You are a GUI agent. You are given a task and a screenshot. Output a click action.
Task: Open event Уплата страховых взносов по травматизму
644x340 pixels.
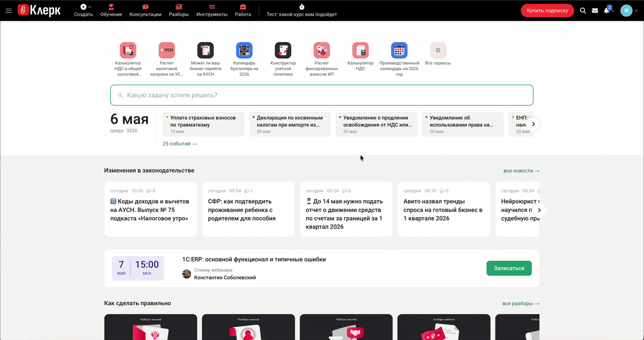point(203,124)
